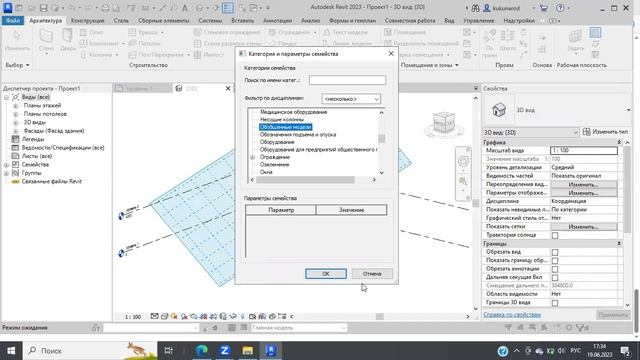Open File Explorer from Windows taskbar
This screenshot has width=640, height=360.
pyautogui.click(x=248, y=351)
